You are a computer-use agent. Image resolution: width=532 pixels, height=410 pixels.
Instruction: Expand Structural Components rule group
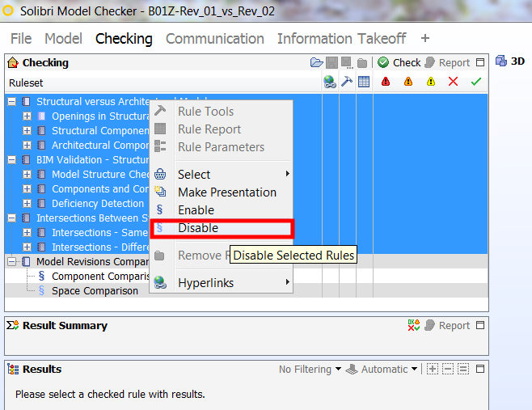(27, 131)
